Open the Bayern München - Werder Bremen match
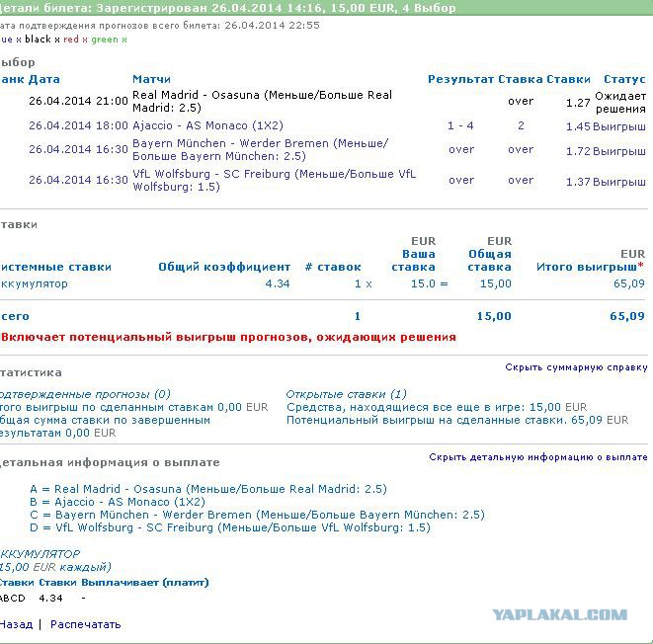This screenshot has height=644, width=653. 260,150
